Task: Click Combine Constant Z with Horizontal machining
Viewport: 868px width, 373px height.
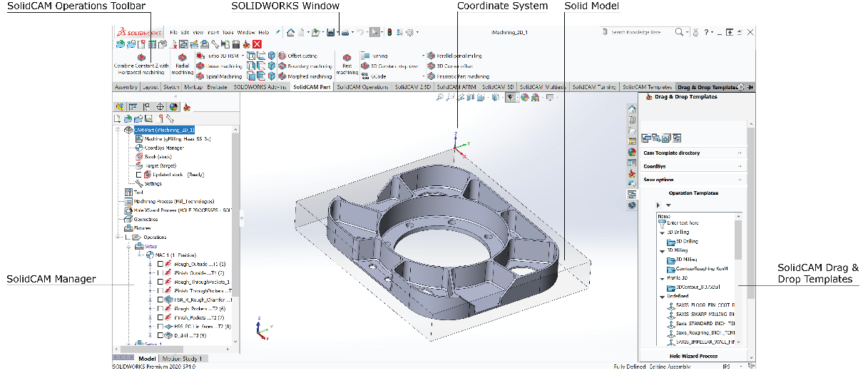Action: [x=142, y=65]
